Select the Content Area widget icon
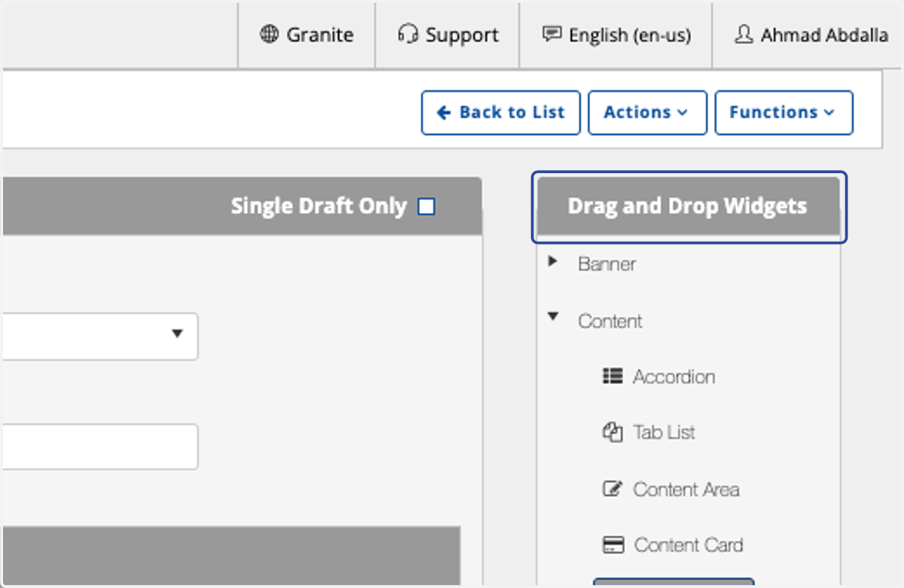 click(x=612, y=489)
